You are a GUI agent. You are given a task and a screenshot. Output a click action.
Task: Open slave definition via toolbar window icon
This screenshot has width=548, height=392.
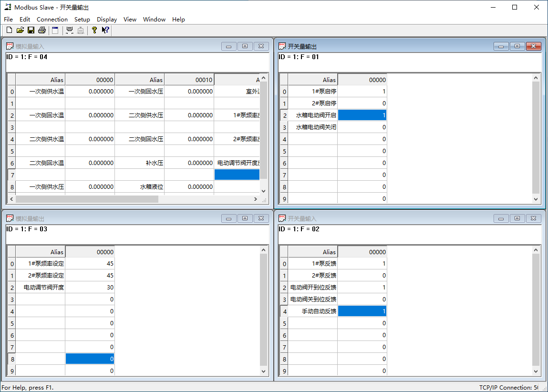pos(55,30)
